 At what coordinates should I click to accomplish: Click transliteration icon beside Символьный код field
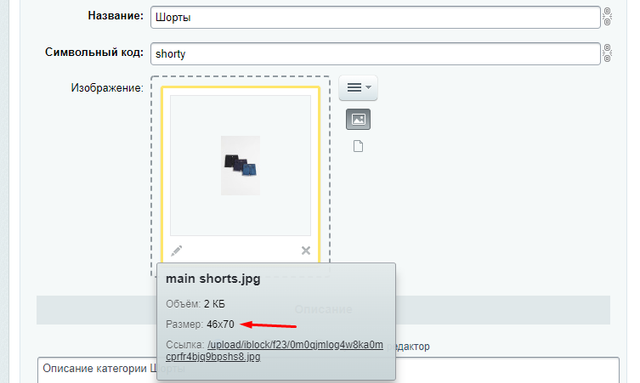[607, 53]
